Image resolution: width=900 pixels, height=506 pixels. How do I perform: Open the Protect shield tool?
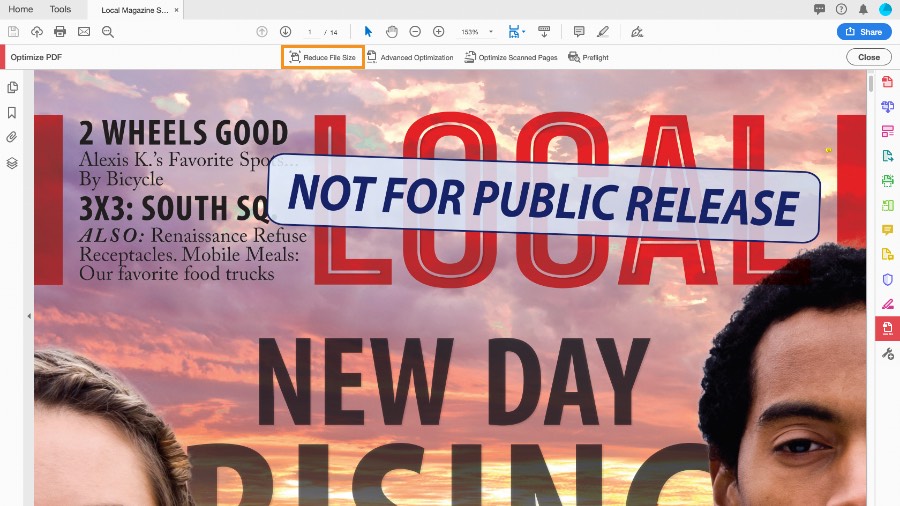887,279
